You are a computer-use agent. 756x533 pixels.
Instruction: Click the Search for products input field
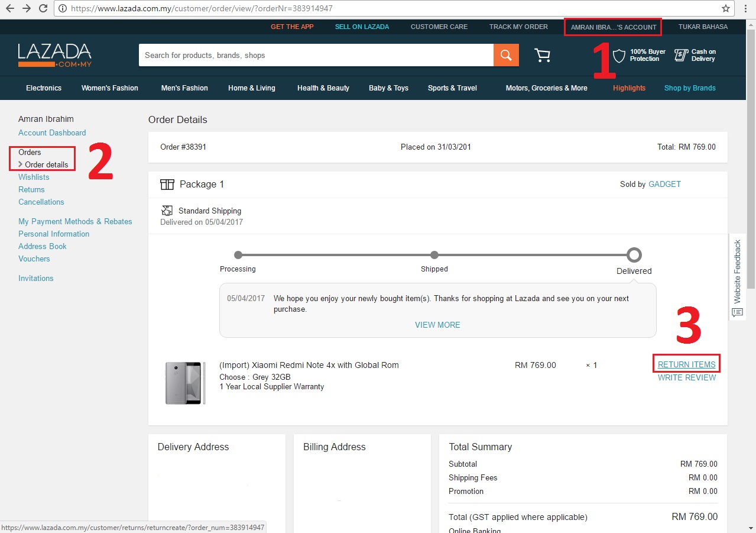pyautogui.click(x=316, y=55)
